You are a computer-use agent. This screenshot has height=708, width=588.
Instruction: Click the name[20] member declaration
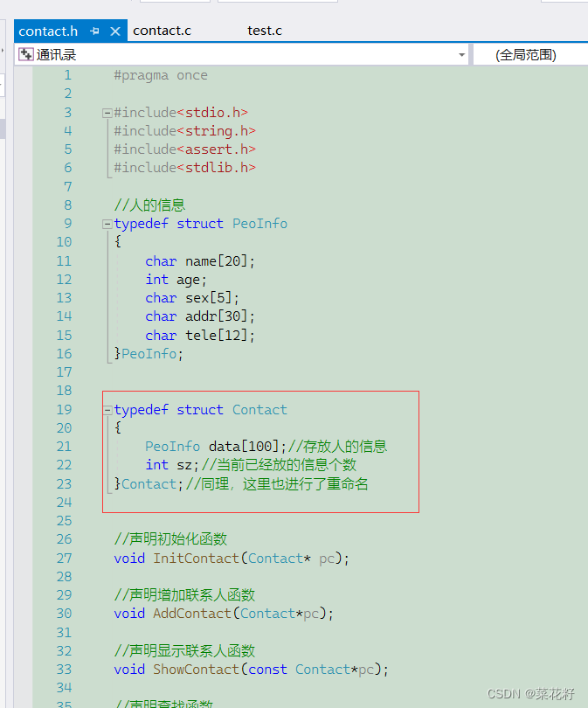200,261
